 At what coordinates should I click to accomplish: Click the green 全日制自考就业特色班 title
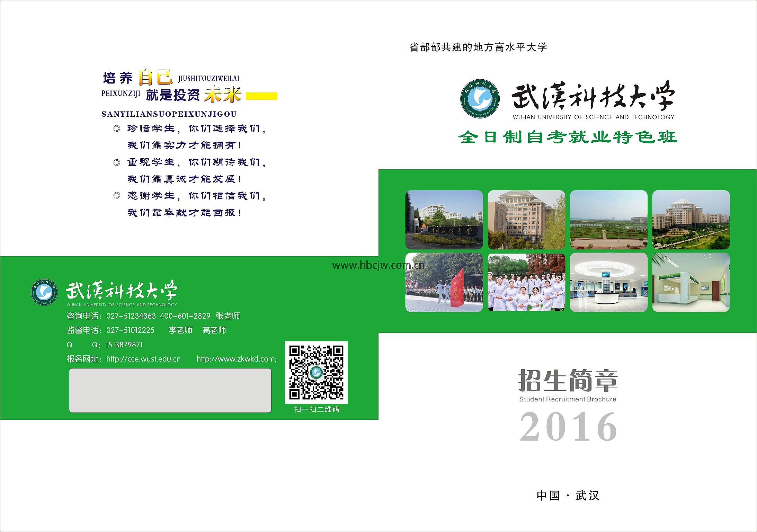click(x=568, y=137)
